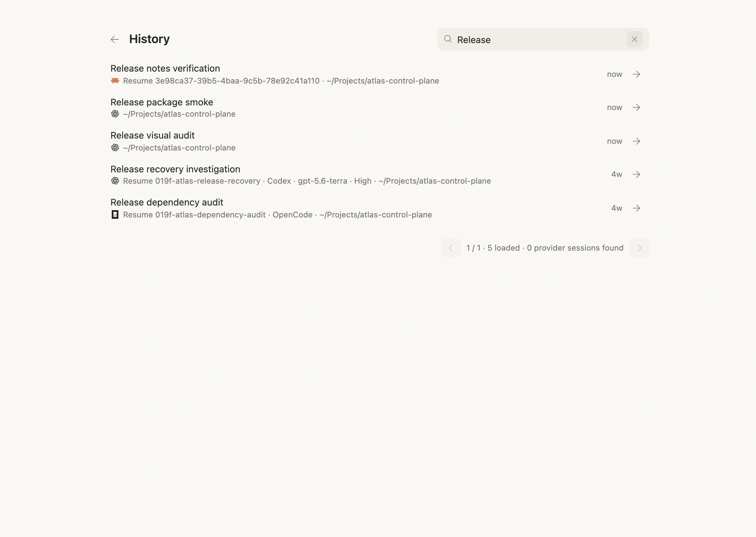The height and width of the screenshot is (537, 756).
Task: Open arrow for Release recovery investigation
Action: coord(636,174)
